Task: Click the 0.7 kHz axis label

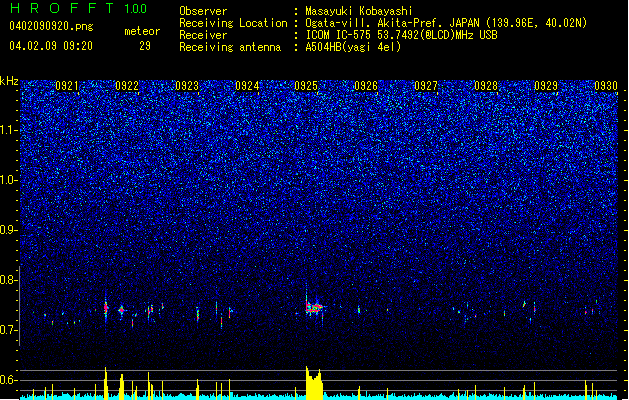Action: (9, 330)
